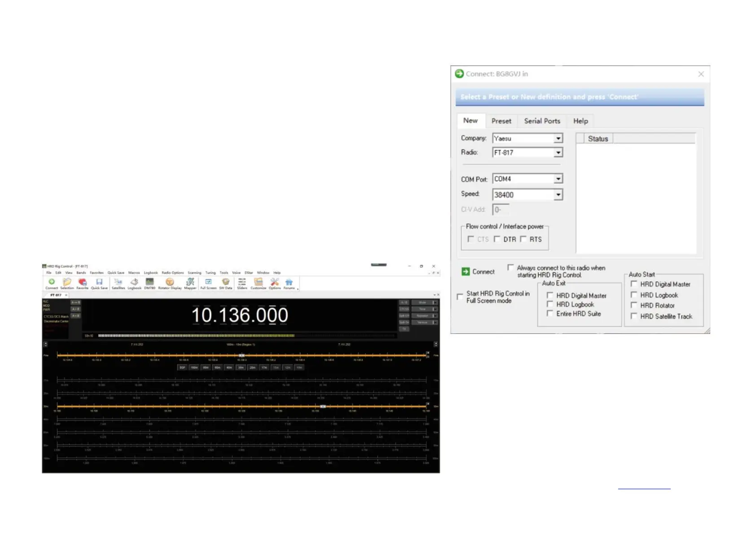Click the 10.136.000 frequency display
This screenshot has height=535, width=756.
(240, 315)
